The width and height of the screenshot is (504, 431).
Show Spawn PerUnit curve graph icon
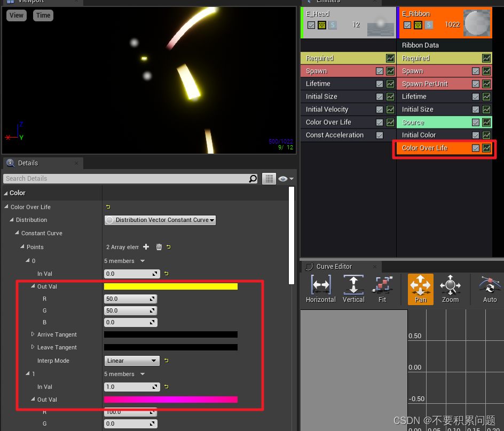pyautogui.click(x=486, y=84)
